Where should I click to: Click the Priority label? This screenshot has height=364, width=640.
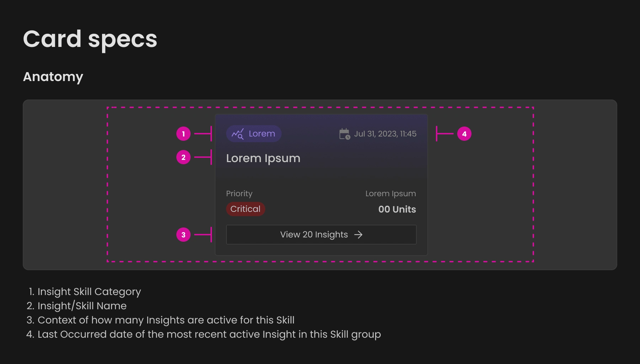click(239, 194)
